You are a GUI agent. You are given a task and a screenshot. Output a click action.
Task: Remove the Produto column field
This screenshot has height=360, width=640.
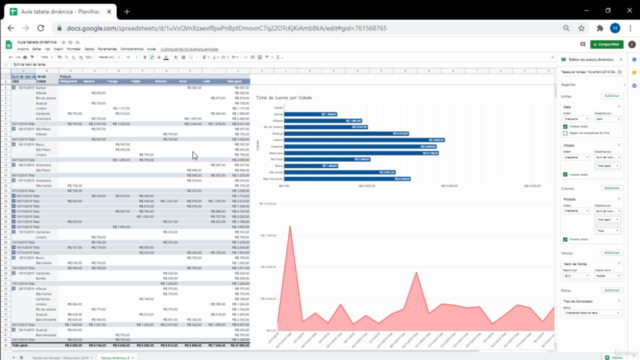pyautogui.click(x=619, y=199)
